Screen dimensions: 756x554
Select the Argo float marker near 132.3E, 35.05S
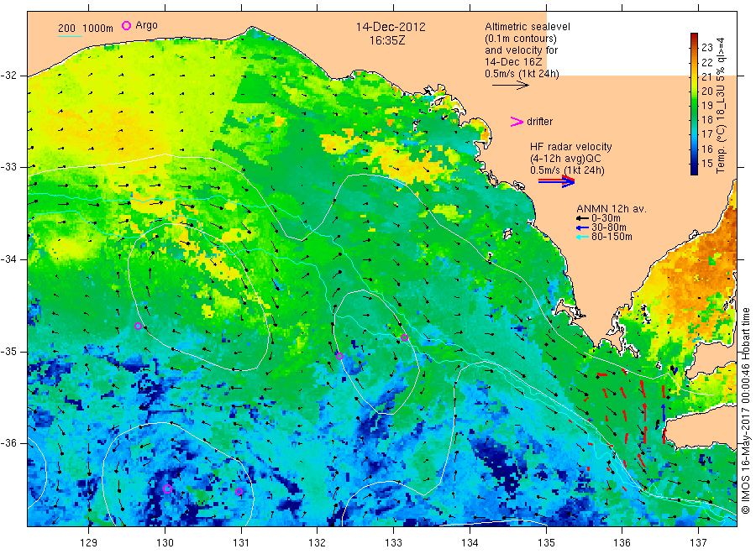point(339,357)
